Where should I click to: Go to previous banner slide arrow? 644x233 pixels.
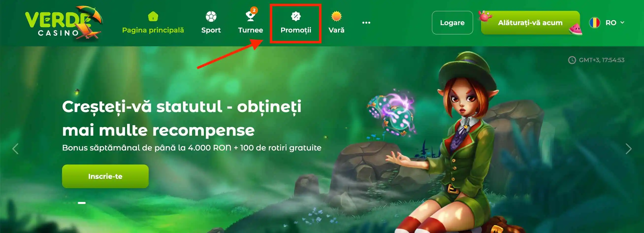[16, 149]
